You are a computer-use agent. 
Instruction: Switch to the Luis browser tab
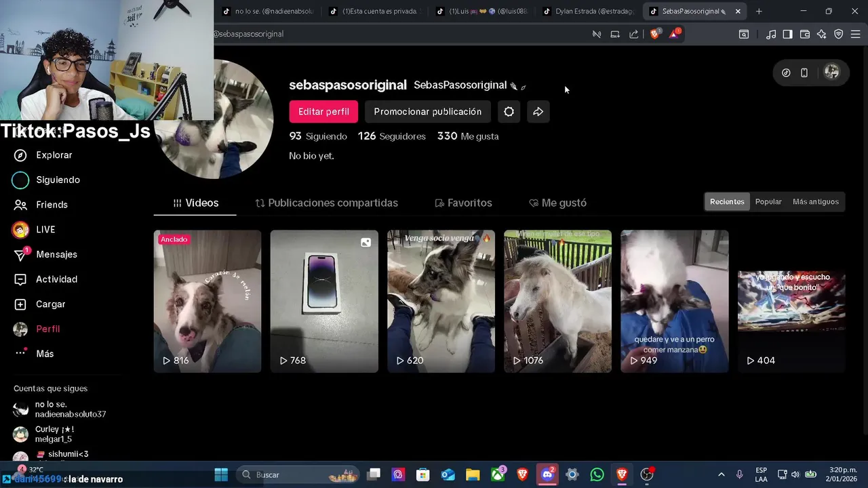pyautogui.click(x=482, y=11)
